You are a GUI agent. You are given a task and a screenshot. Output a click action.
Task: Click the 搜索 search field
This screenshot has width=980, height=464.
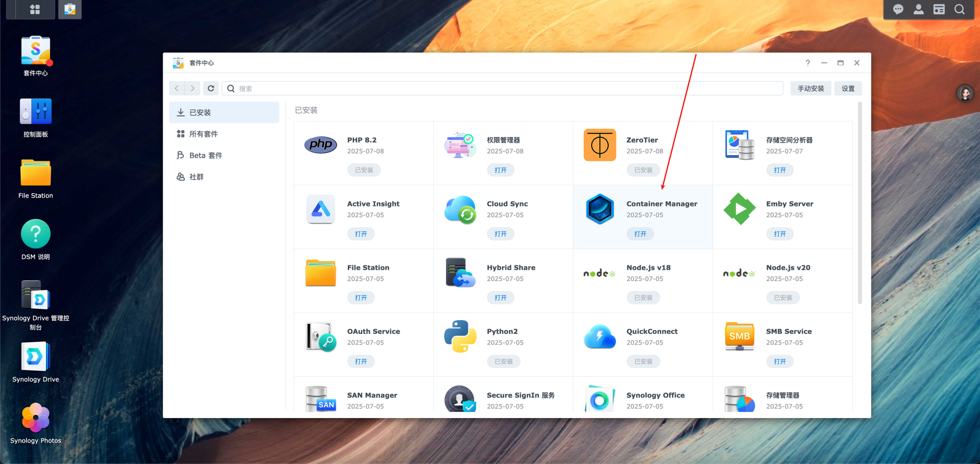coord(502,88)
